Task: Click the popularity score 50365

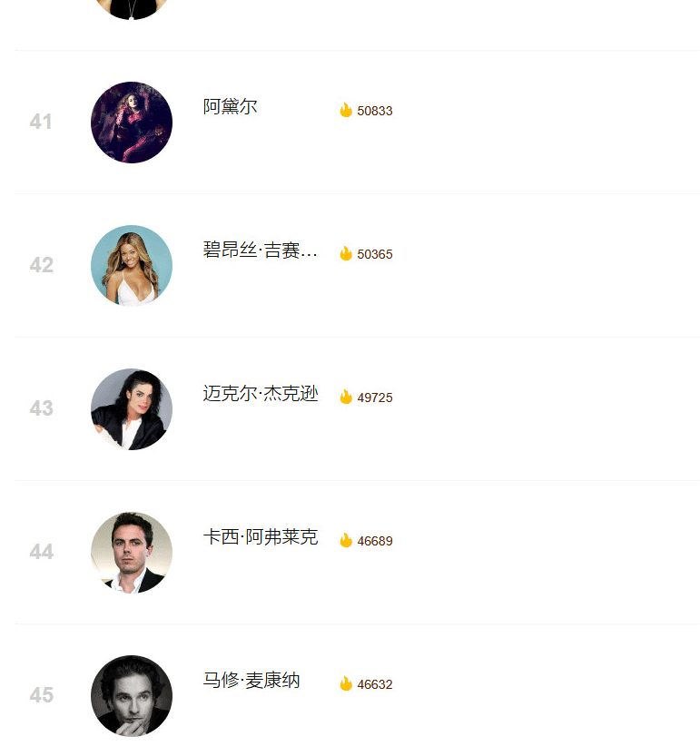Action: [x=375, y=254]
